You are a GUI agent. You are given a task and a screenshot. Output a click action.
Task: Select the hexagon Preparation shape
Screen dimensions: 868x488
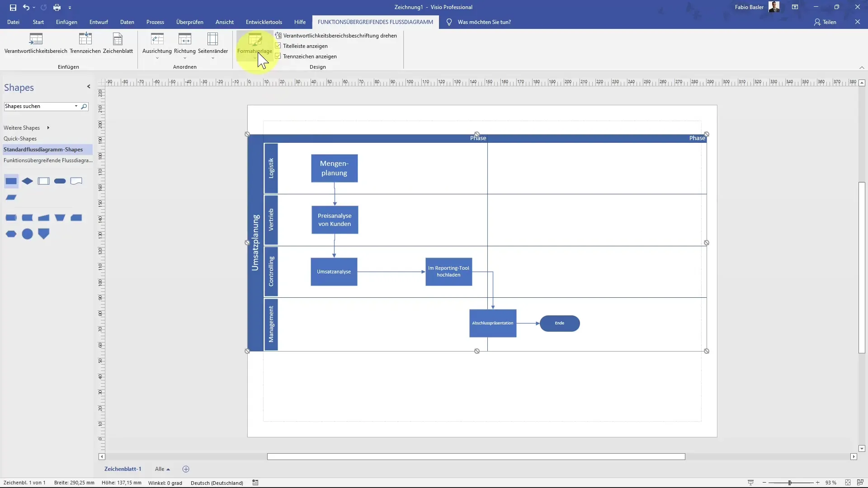click(x=11, y=234)
